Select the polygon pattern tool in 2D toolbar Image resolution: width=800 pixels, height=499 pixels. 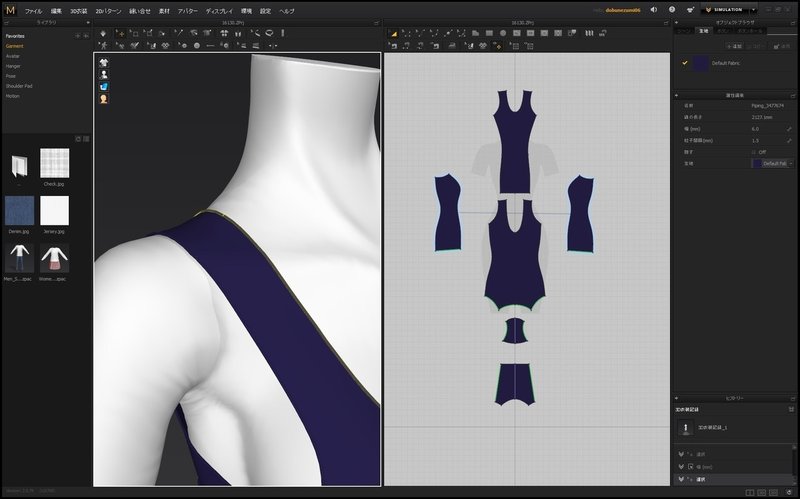pyautogui.click(x=476, y=33)
